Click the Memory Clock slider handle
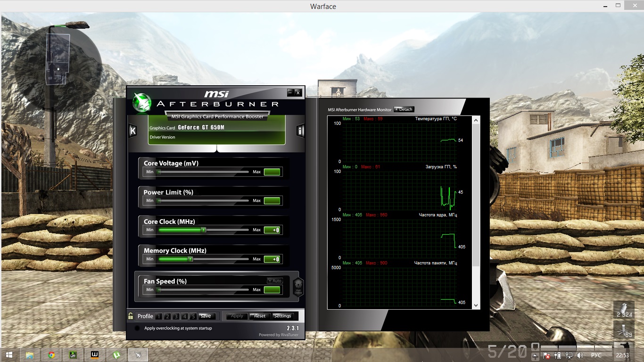The width and height of the screenshot is (644, 362). tap(190, 259)
